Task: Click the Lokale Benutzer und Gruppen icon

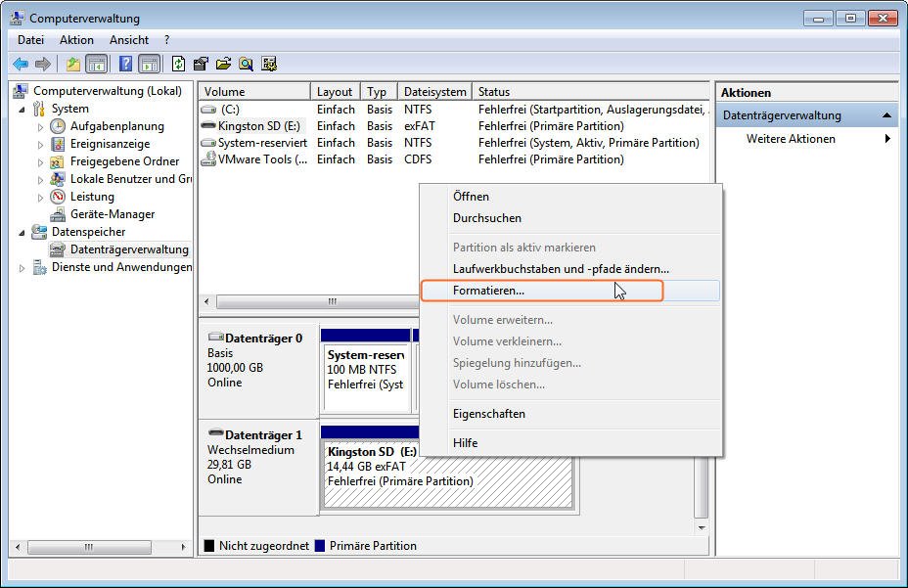Action: coord(58,179)
